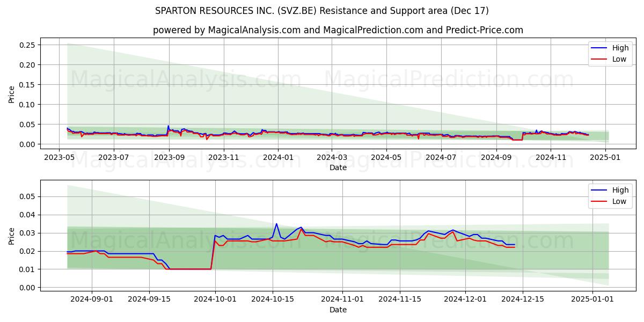Click the 2023-09 tick label on the top chart
Image resolution: width=644 pixels, height=322 pixels.
[x=169, y=157]
